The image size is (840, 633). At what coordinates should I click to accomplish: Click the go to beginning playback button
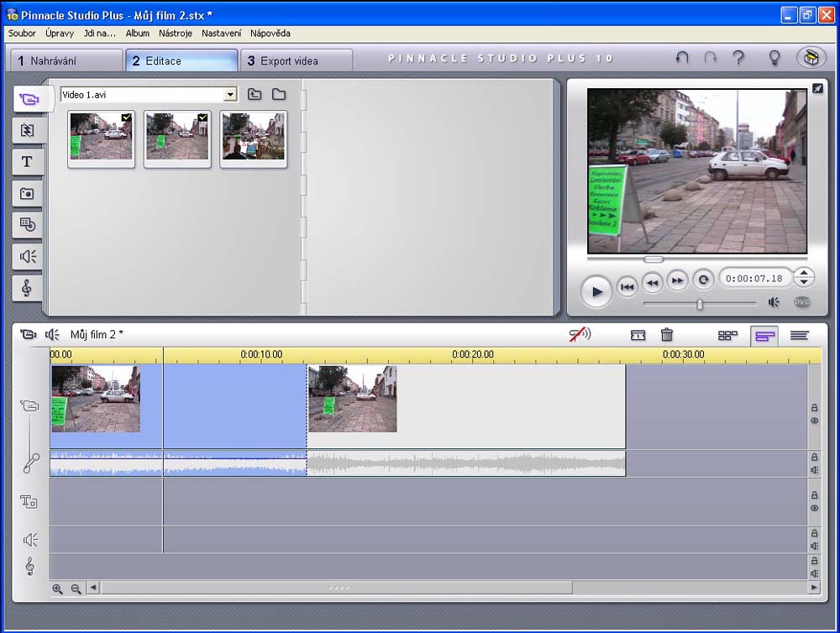click(627, 286)
